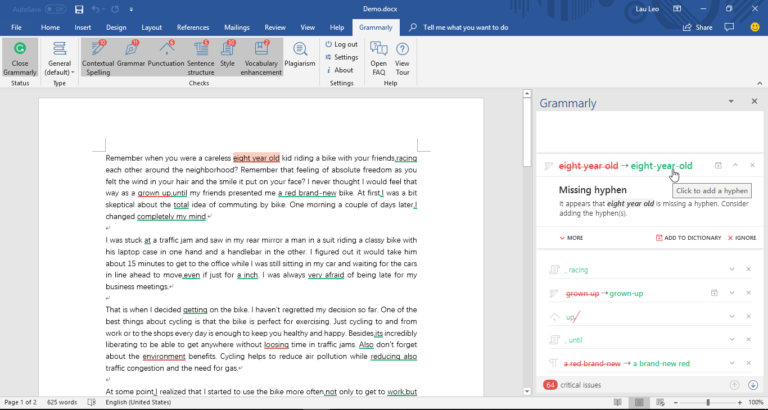
Task: Undo last action
Action: [96, 9]
